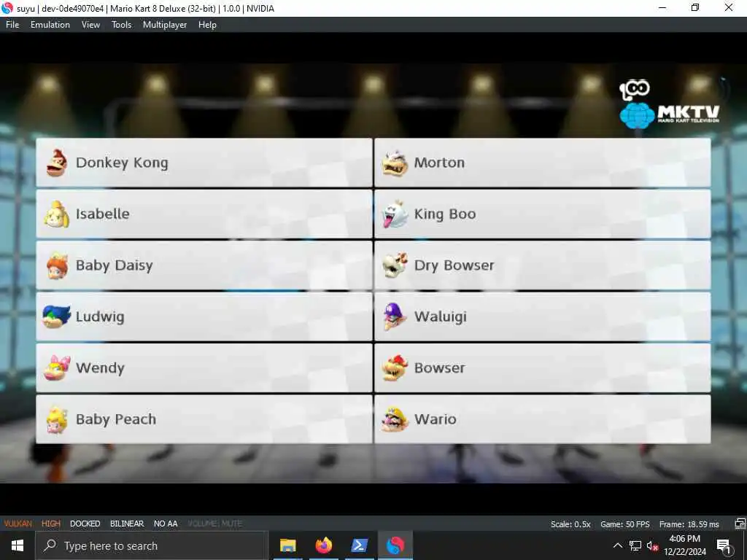Click the King Boo ghost icon
747x560 pixels.
tap(395, 214)
